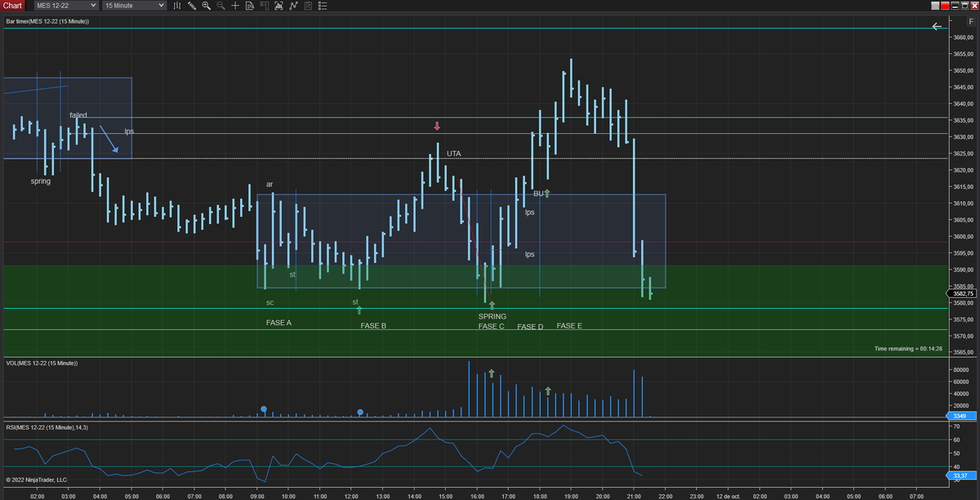Select the 'sc' annotation text
This screenshot has width=980, height=500.
point(269,302)
